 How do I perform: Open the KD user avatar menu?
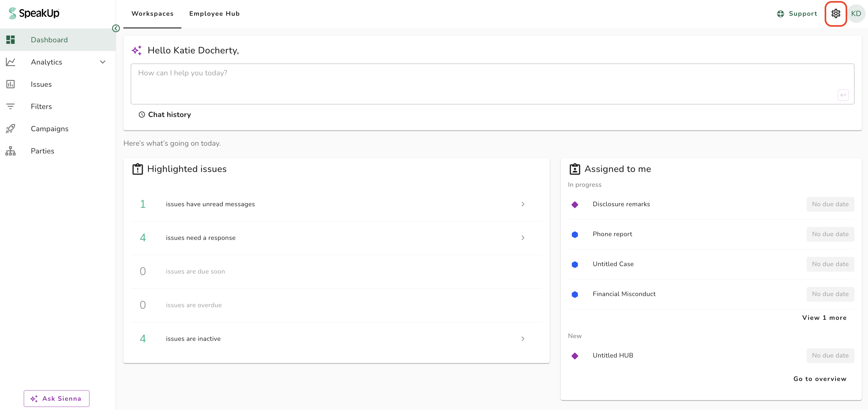click(x=856, y=14)
